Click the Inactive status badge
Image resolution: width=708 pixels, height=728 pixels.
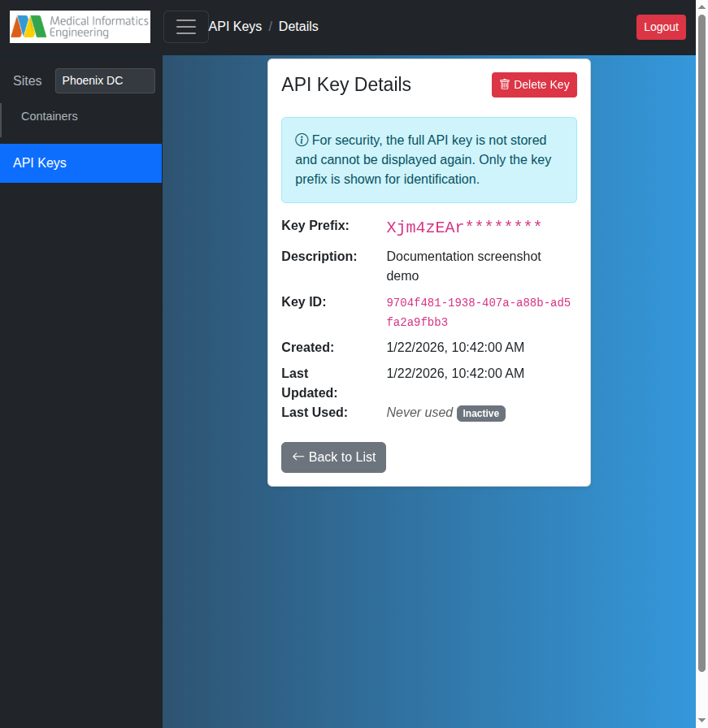481,414
